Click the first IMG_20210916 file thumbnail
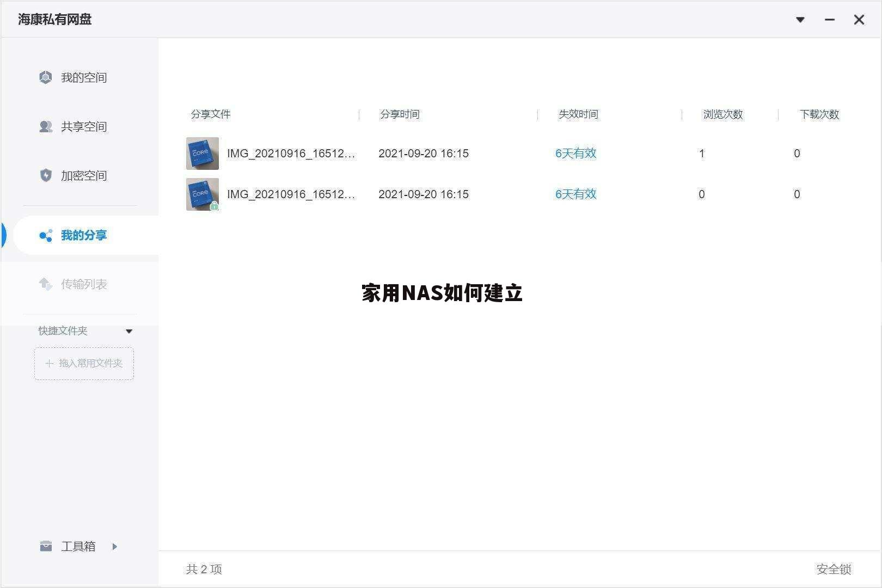The width and height of the screenshot is (882, 588). click(x=202, y=153)
